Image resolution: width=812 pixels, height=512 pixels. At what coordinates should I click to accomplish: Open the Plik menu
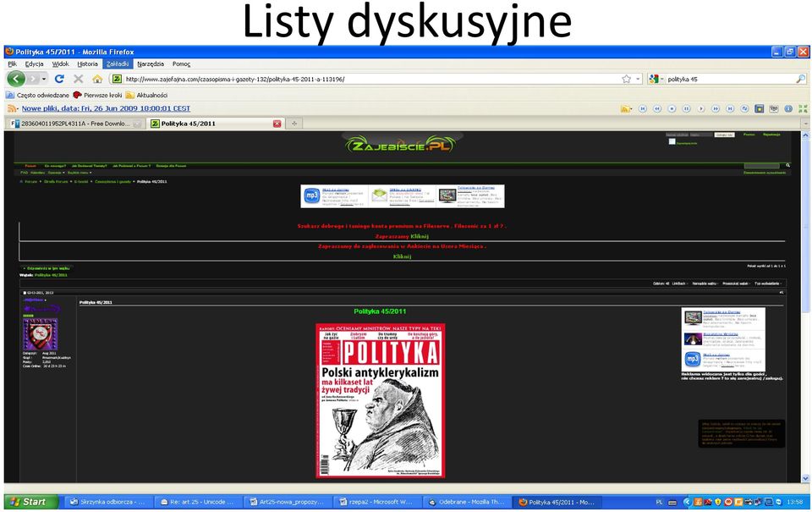[x=13, y=63]
